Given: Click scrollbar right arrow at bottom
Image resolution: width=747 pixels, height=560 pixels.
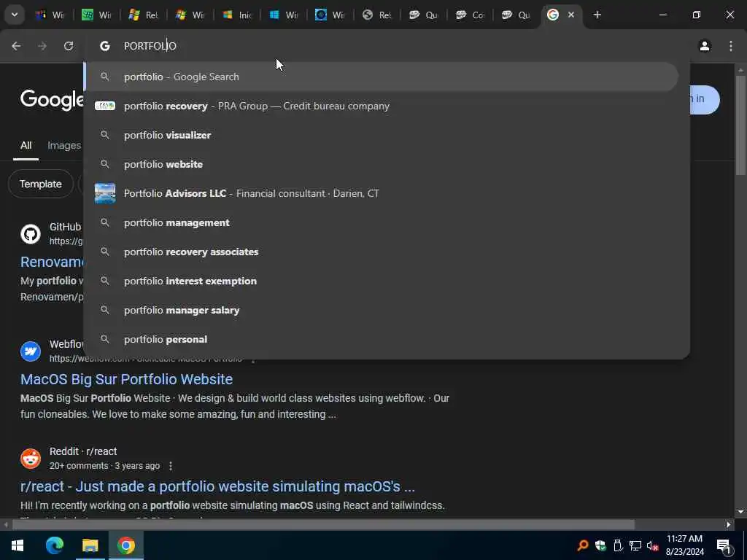Looking at the screenshot, I should click(728, 525).
